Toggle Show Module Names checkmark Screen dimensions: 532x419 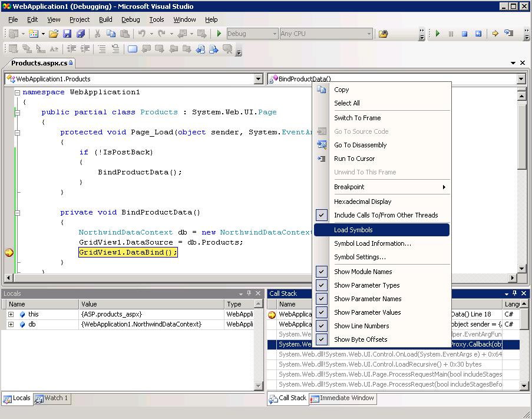click(321, 272)
